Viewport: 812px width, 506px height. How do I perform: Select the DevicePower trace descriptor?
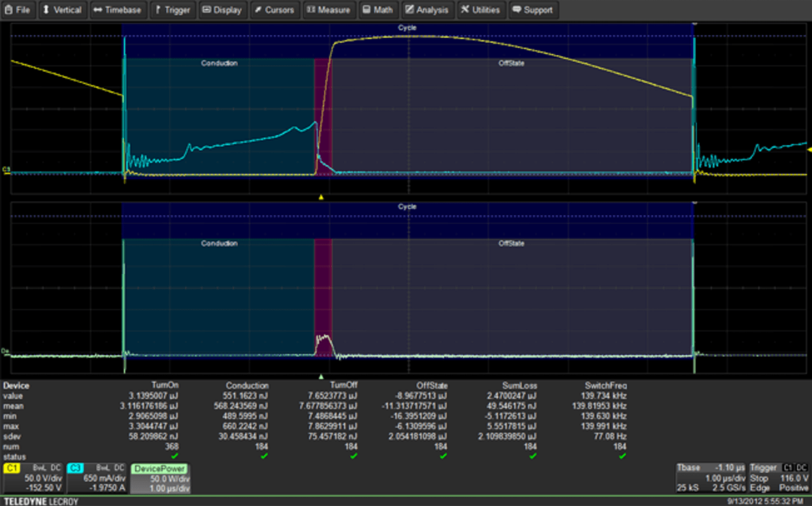click(x=160, y=468)
